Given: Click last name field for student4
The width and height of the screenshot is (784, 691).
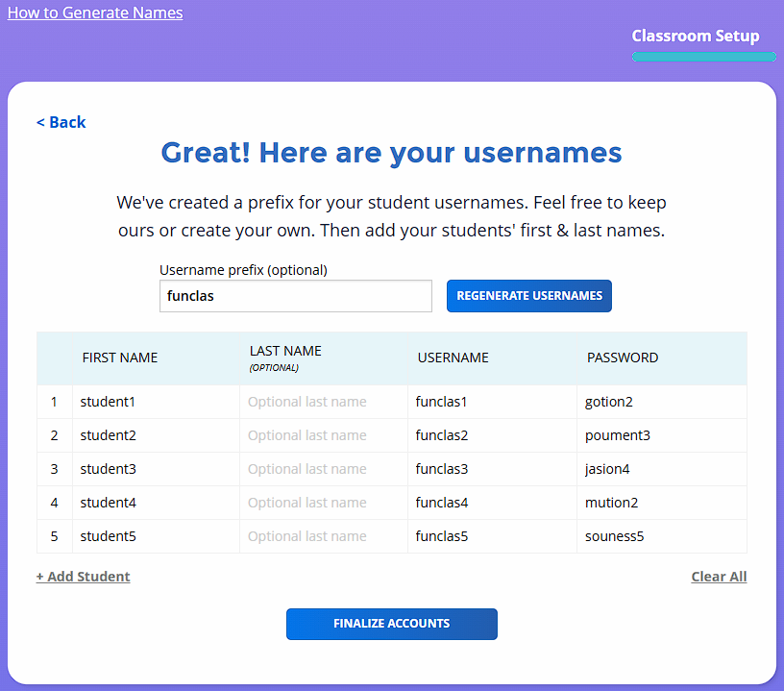Looking at the screenshot, I should (x=323, y=503).
